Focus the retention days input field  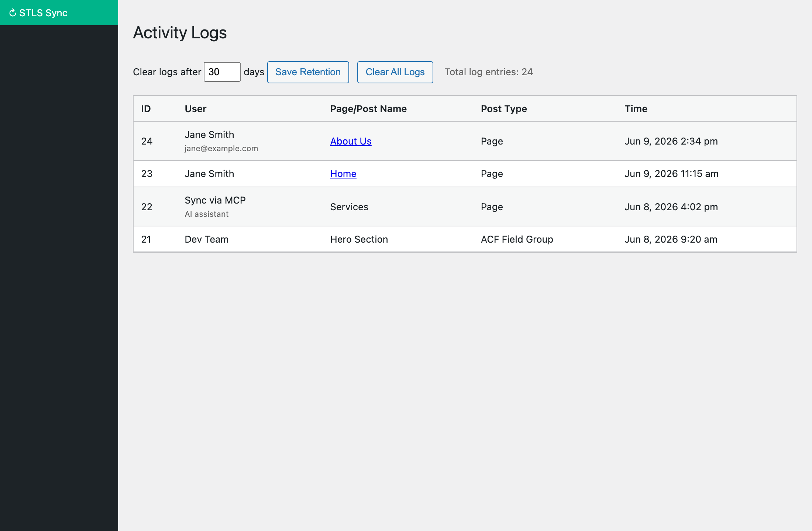pos(222,72)
